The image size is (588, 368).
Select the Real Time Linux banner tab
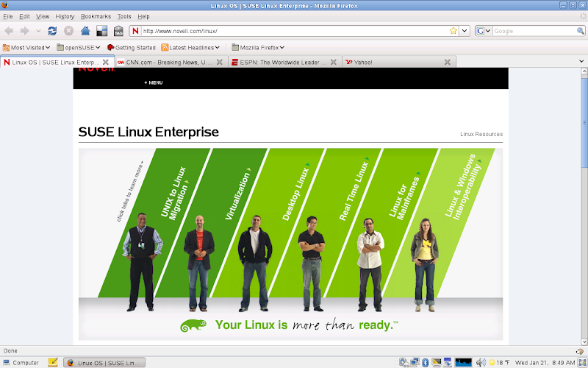tap(354, 189)
